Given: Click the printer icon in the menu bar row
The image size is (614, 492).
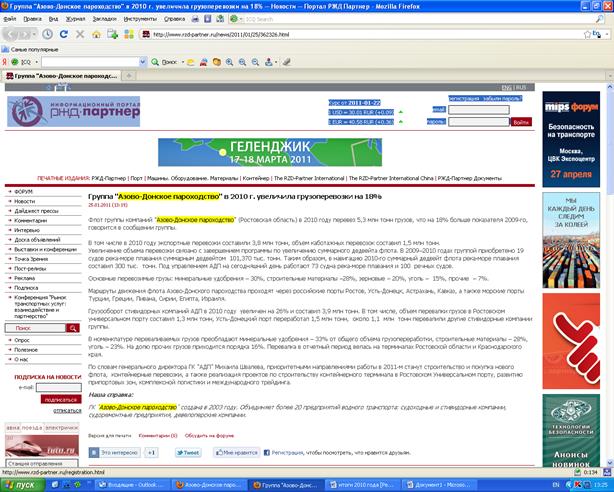Looking at the screenshot, I should [195, 18].
